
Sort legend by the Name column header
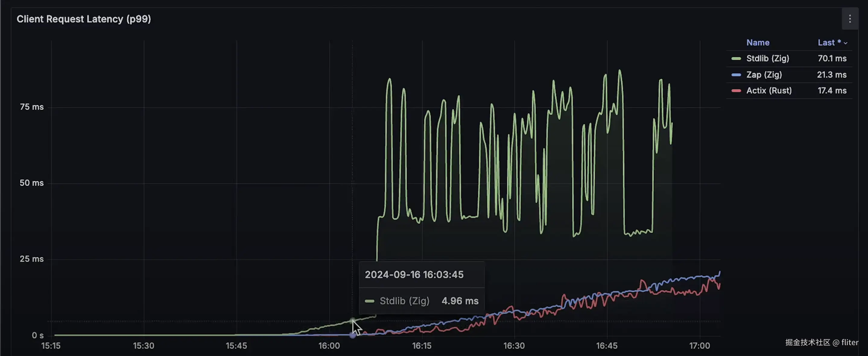point(758,43)
